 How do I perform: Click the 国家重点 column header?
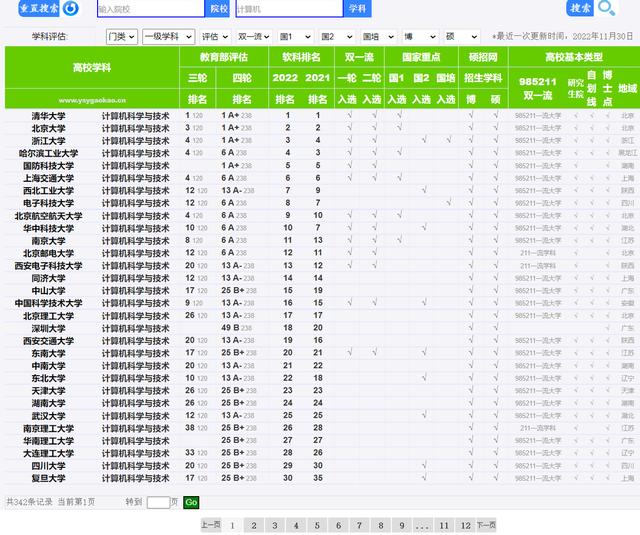pyautogui.click(x=421, y=57)
